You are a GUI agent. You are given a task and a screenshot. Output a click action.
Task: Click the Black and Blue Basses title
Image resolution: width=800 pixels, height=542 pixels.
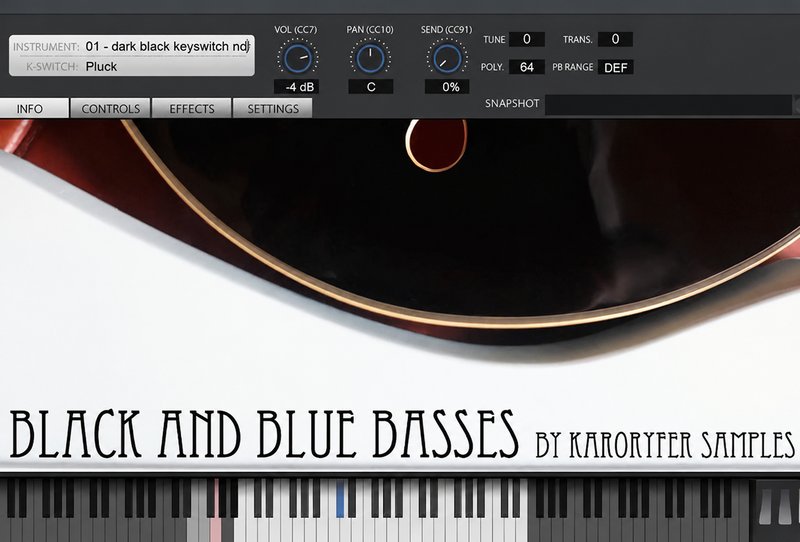[x=264, y=434]
